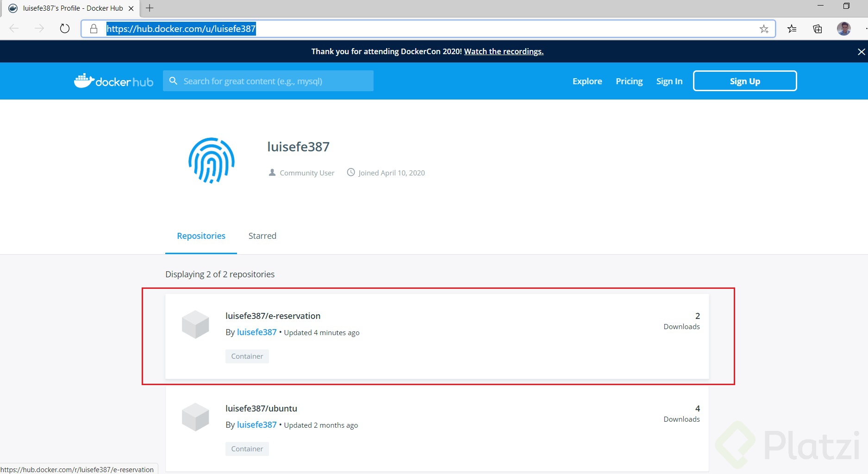868x474 pixels.
Task: Open the Explore page
Action: 587,81
